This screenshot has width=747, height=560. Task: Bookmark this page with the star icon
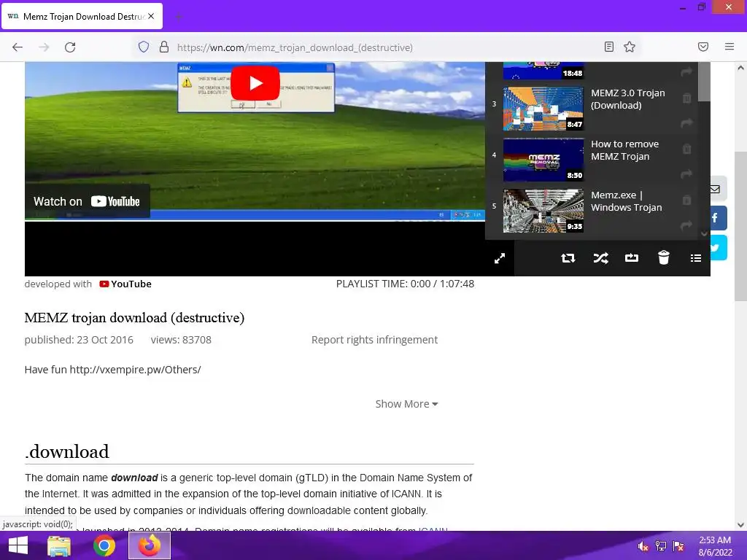click(x=630, y=47)
